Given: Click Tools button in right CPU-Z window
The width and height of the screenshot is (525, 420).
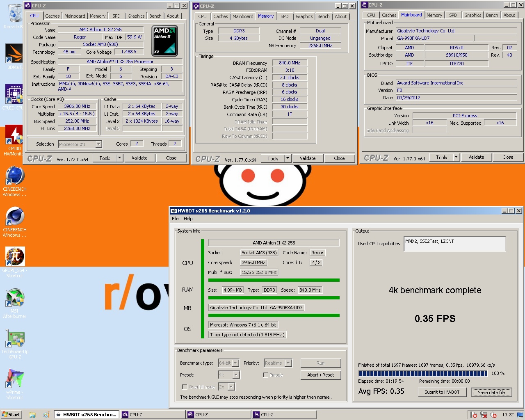Looking at the screenshot, I should 441,157.
